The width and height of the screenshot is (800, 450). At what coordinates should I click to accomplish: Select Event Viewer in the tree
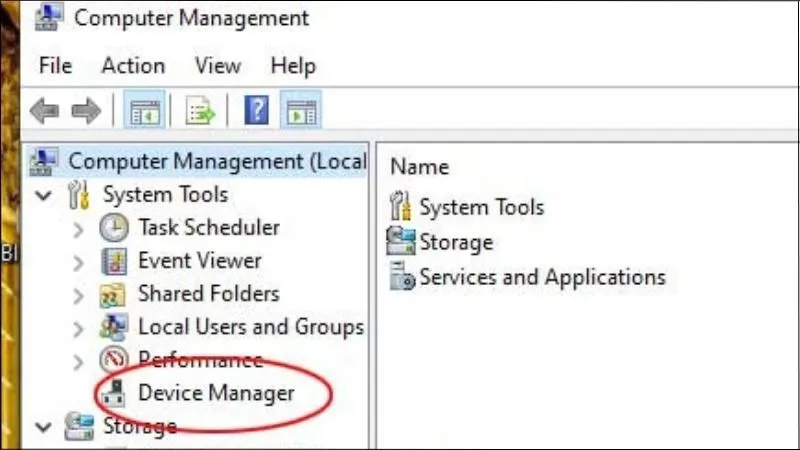coord(200,261)
